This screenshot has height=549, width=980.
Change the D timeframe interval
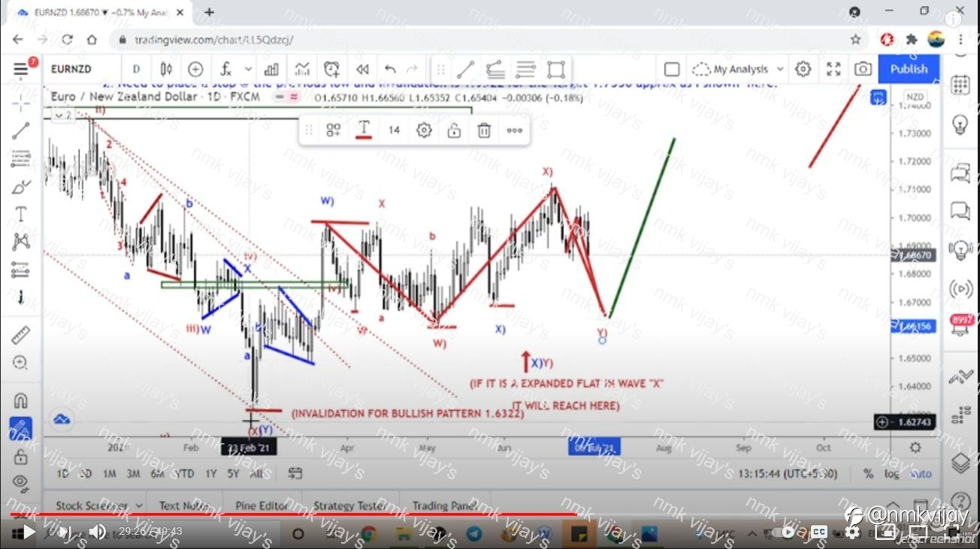[x=136, y=69]
